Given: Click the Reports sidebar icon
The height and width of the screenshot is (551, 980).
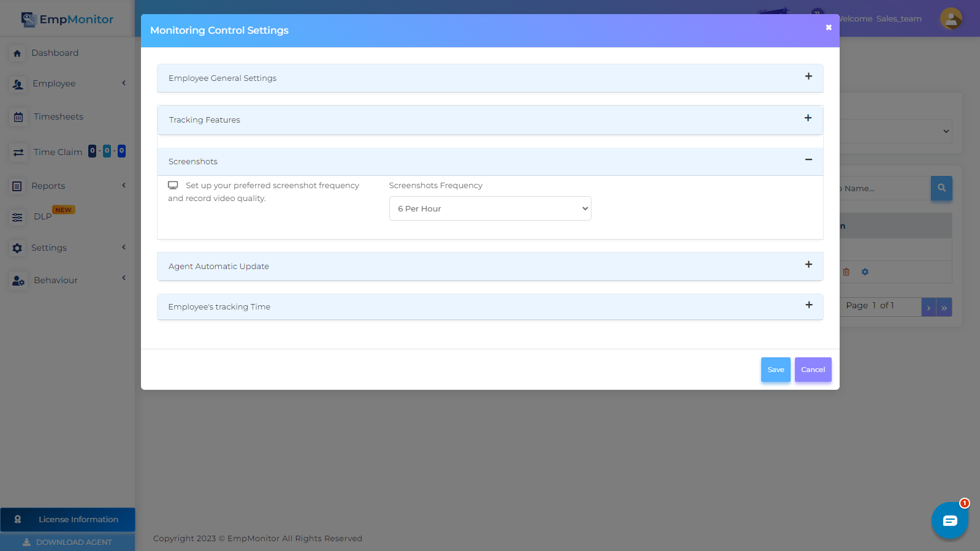Looking at the screenshot, I should [x=17, y=186].
